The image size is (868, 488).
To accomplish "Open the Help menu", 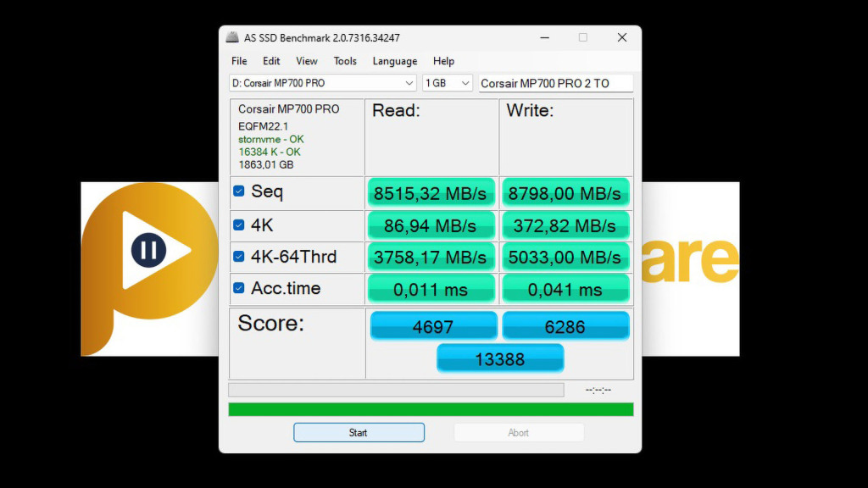I will point(443,61).
